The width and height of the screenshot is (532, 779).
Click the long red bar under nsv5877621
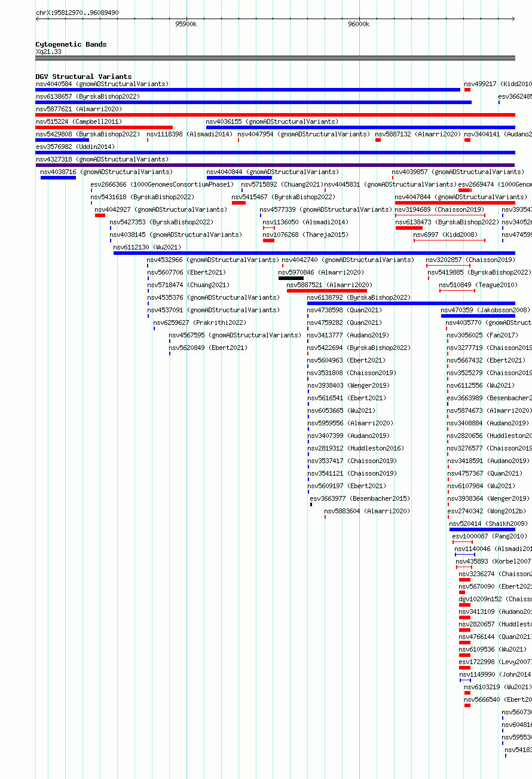click(x=275, y=115)
